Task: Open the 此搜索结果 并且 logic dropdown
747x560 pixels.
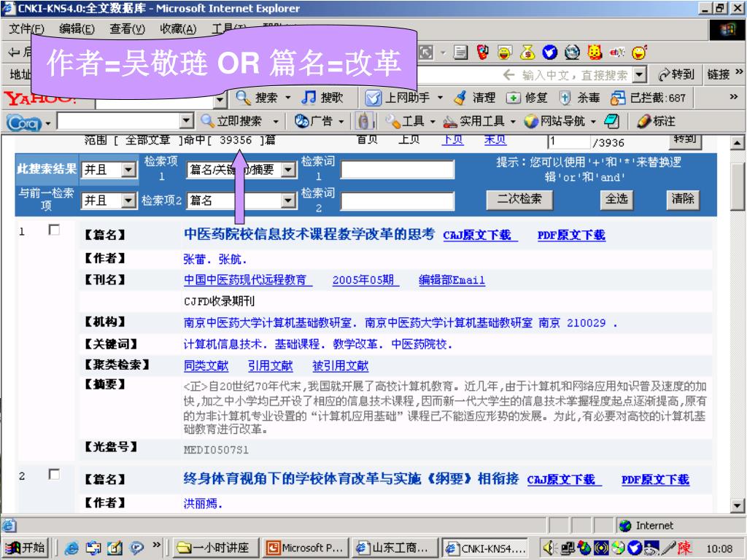Action: point(109,169)
